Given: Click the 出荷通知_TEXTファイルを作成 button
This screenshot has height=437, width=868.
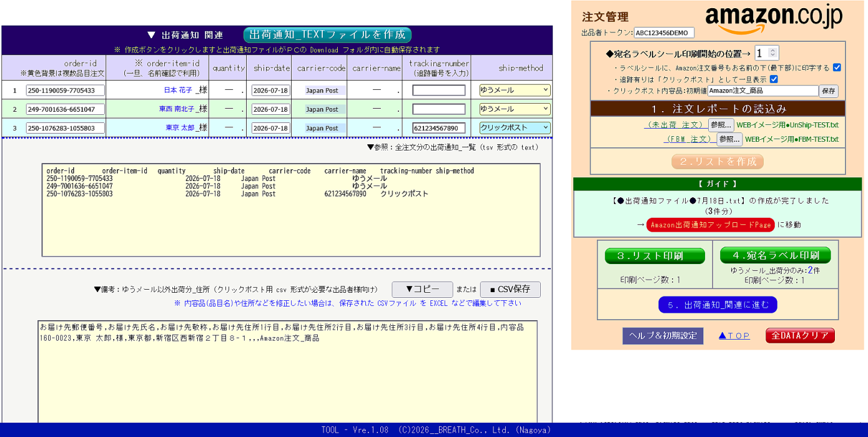Looking at the screenshot, I should [327, 35].
